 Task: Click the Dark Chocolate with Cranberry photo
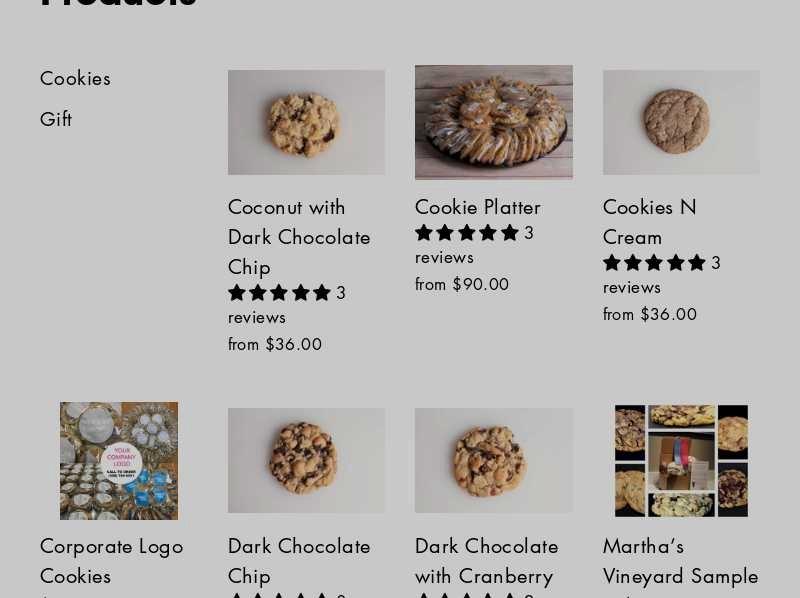[494, 460]
